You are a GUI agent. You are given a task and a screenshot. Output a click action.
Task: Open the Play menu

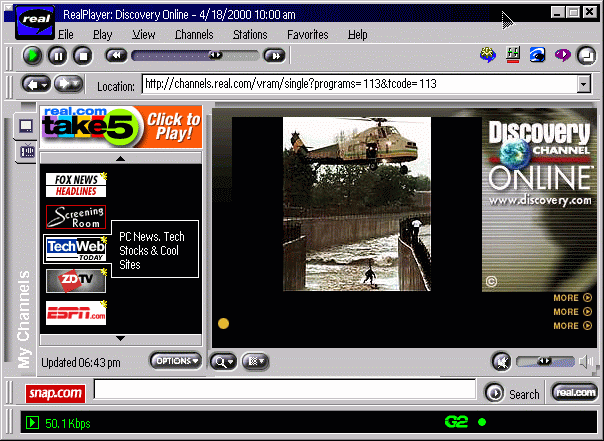(102, 35)
